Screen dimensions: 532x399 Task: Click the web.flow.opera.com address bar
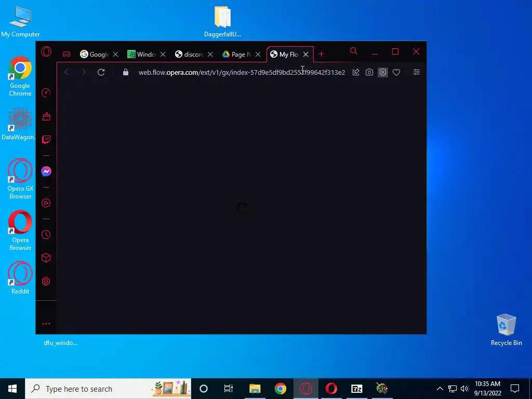pyautogui.click(x=242, y=72)
